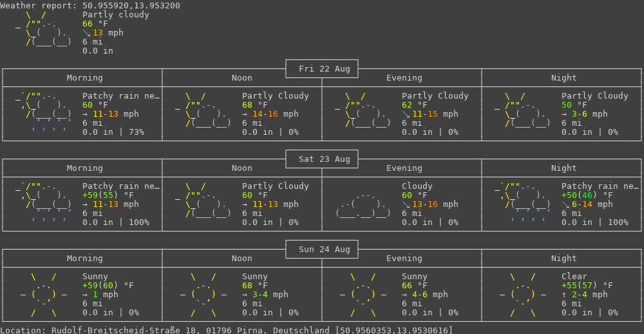Click the Sunday Morning column header

(84, 259)
